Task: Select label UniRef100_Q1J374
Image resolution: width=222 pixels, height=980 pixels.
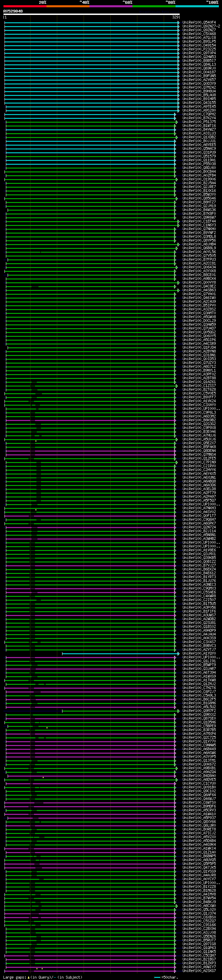Action: click(x=199, y=913)
